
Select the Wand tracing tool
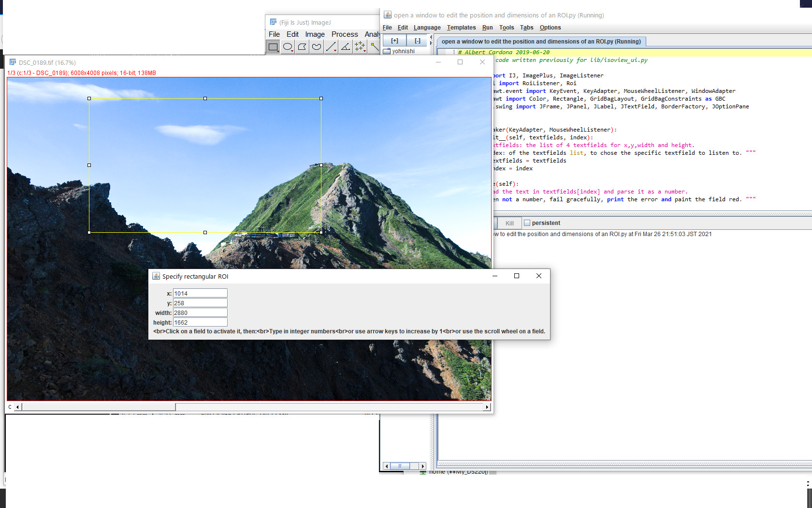374,46
